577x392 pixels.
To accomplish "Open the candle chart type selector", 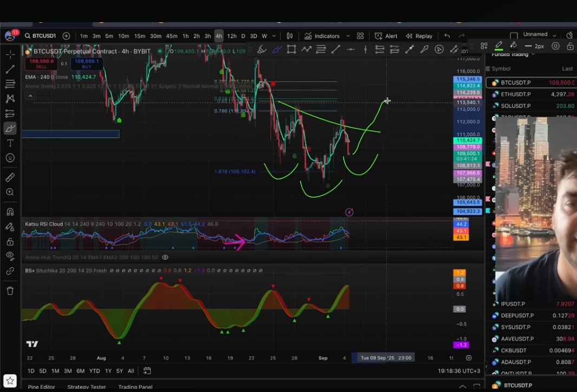I will tap(290, 36).
